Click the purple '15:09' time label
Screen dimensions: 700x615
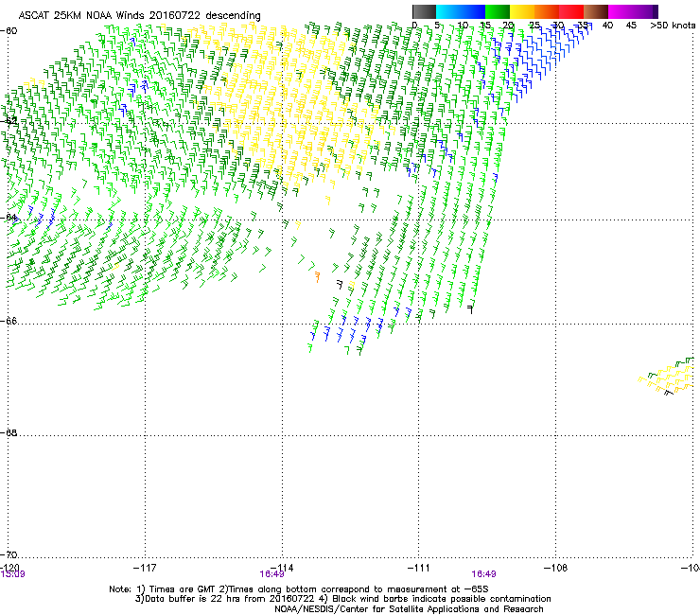coord(13,574)
